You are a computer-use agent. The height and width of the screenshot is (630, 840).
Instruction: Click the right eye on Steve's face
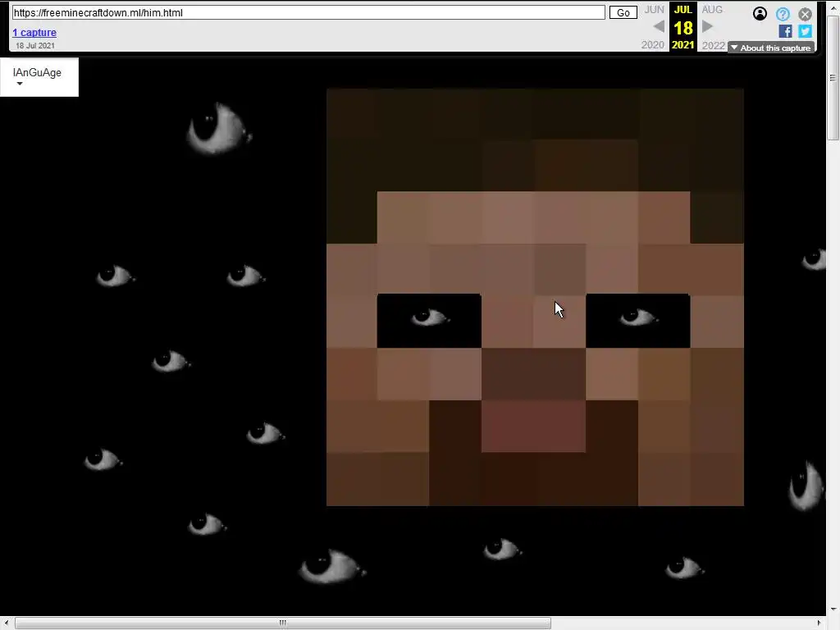pos(638,321)
